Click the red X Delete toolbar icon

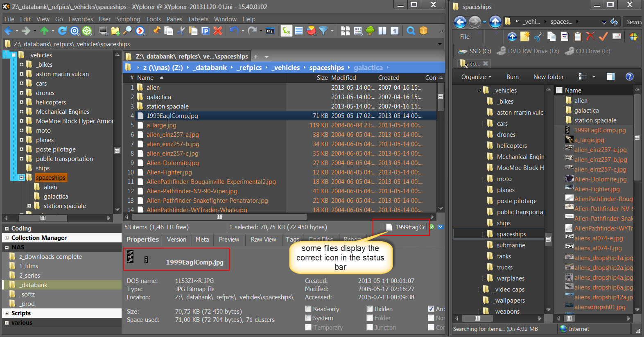[218, 31]
